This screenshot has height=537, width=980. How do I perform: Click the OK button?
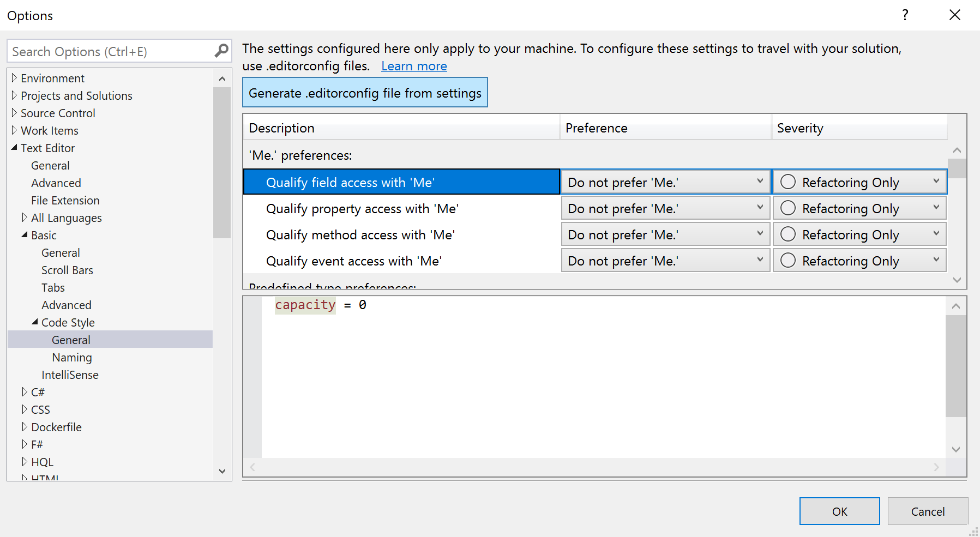click(839, 511)
